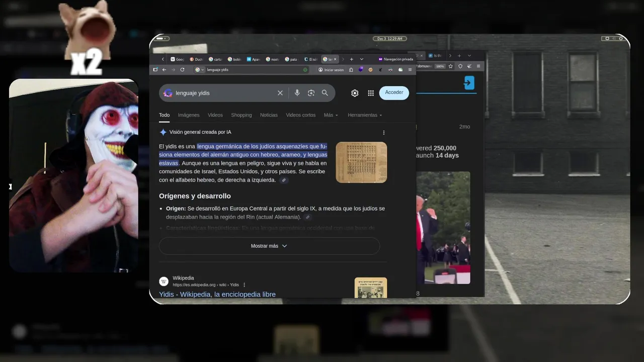The height and width of the screenshot is (362, 644).
Task: Click the 'Orígenes y desarrollo' heading
Action: point(195,196)
